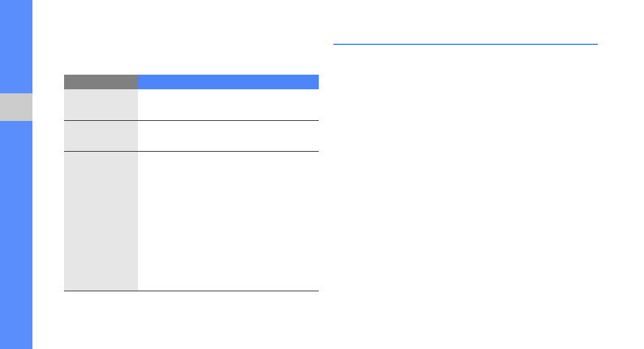This screenshot has height=349, width=644.
Task: Click the divider between second and third rows
Action: click(x=191, y=151)
